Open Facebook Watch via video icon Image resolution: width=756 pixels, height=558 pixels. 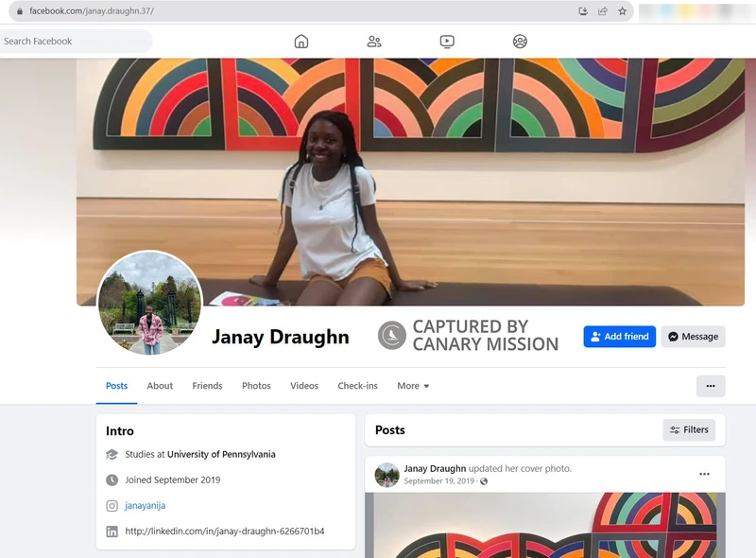(x=447, y=42)
